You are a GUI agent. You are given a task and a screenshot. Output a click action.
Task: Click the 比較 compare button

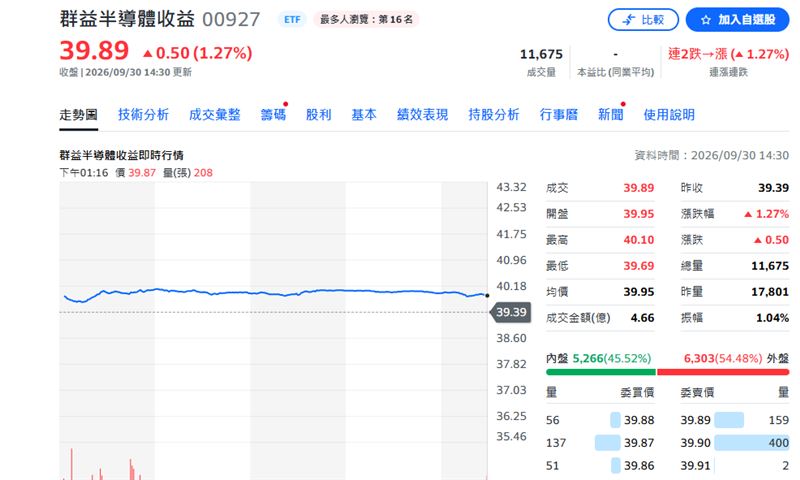pyautogui.click(x=643, y=20)
